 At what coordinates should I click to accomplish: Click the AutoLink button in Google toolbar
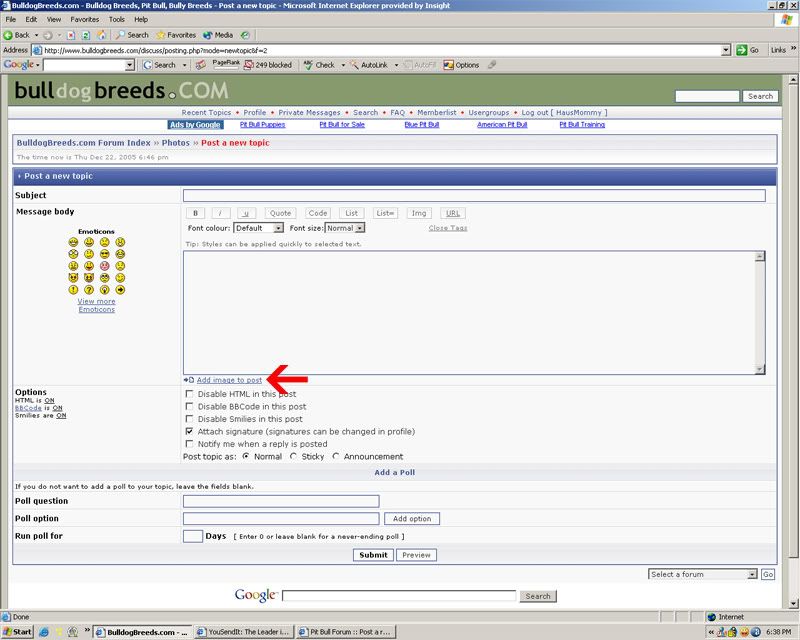click(x=369, y=65)
